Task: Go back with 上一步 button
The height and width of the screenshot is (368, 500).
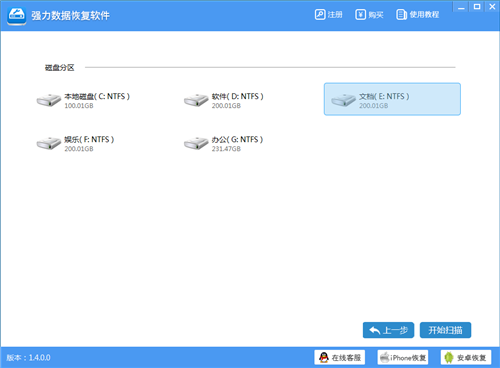Action: 388,330
